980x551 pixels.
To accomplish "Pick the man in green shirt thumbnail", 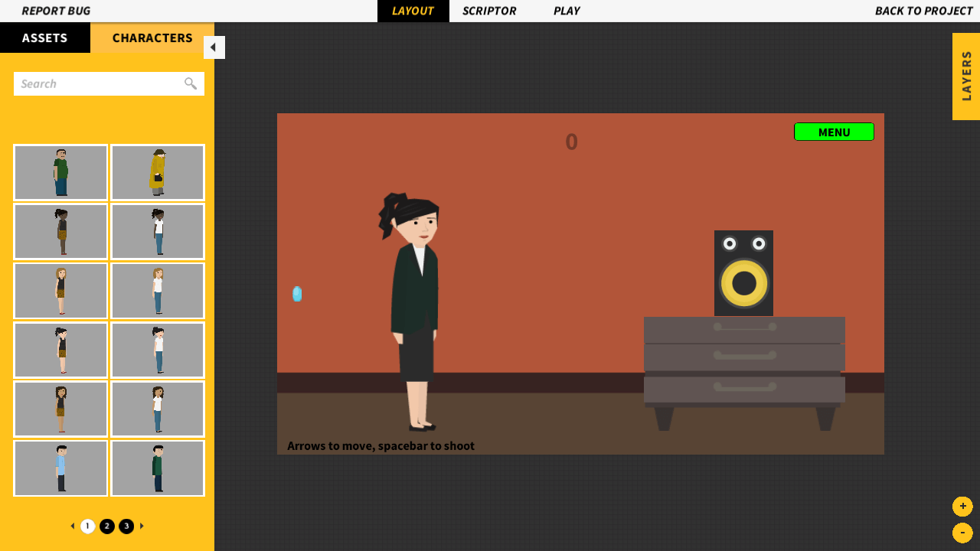I will 60,172.
